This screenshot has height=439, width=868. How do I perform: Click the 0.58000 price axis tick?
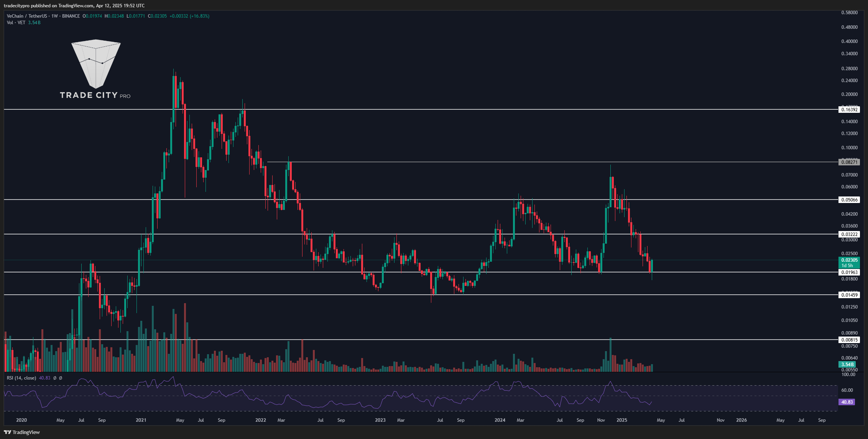(849, 13)
